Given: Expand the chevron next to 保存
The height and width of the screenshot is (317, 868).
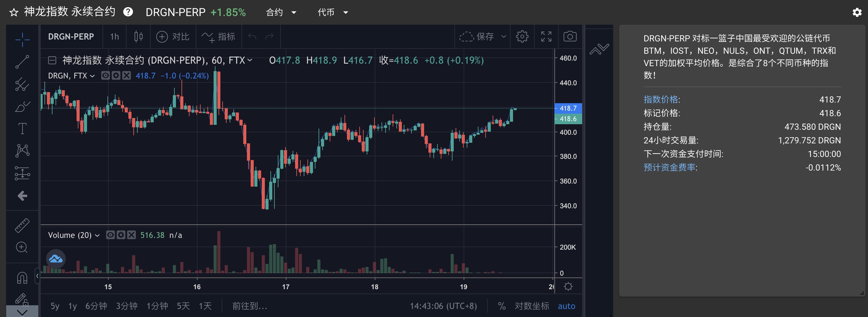Looking at the screenshot, I should [504, 37].
